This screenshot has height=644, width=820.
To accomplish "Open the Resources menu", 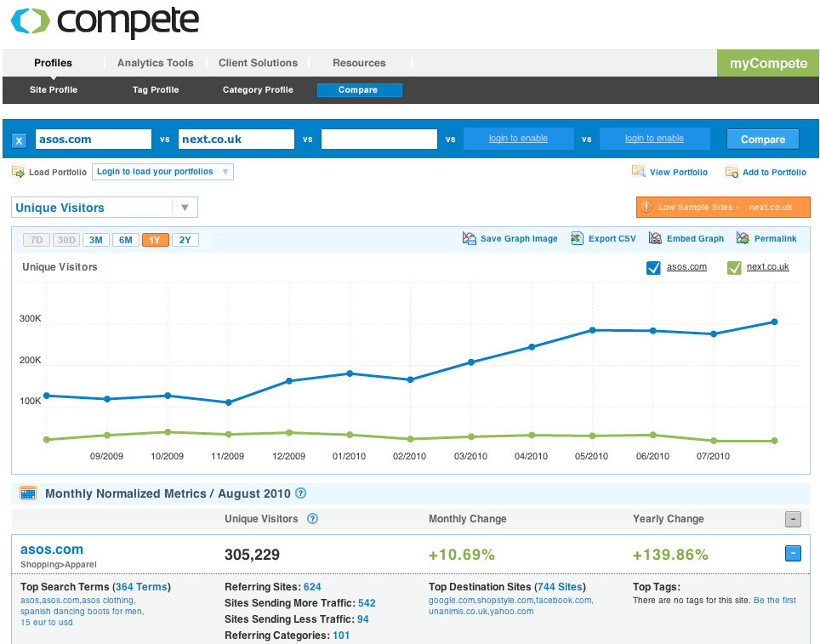I will (x=359, y=63).
